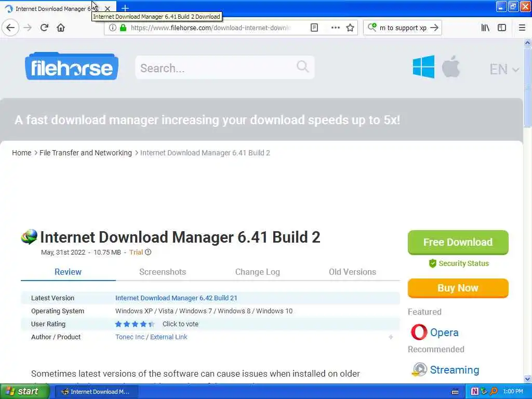The image size is (532, 399).
Task: Submit the search with the arrow
Action: (434, 28)
